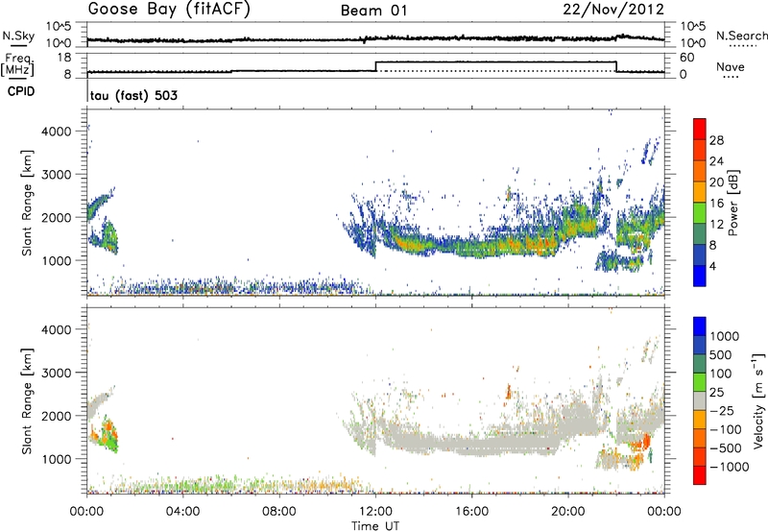Click the red top segment of Power colorbar
Viewport: 768px width, 532px height.
[700, 129]
